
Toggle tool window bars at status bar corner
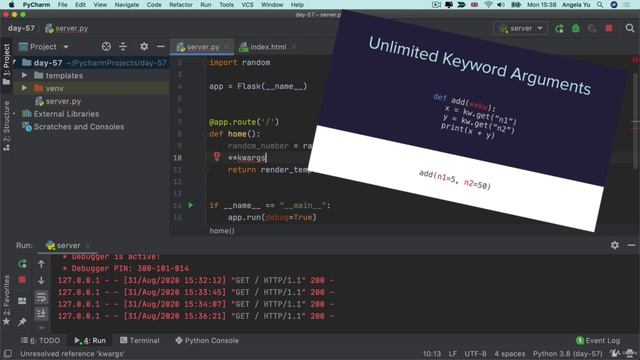click(x=7, y=354)
